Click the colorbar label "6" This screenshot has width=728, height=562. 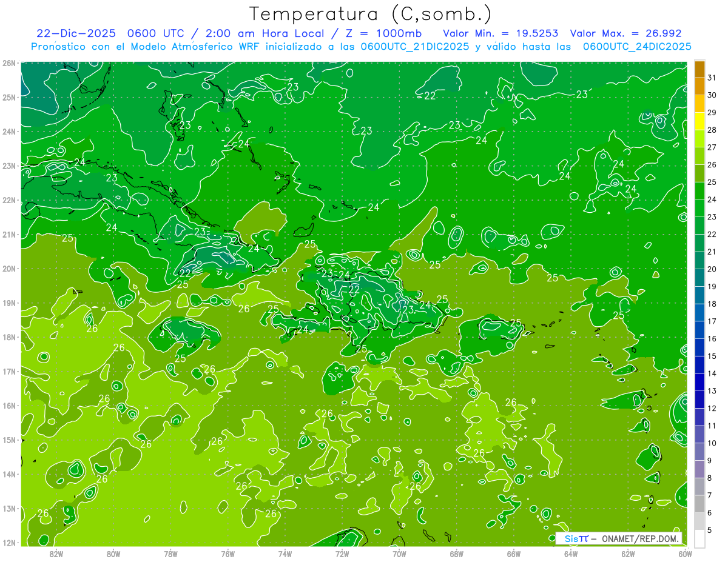click(709, 512)
